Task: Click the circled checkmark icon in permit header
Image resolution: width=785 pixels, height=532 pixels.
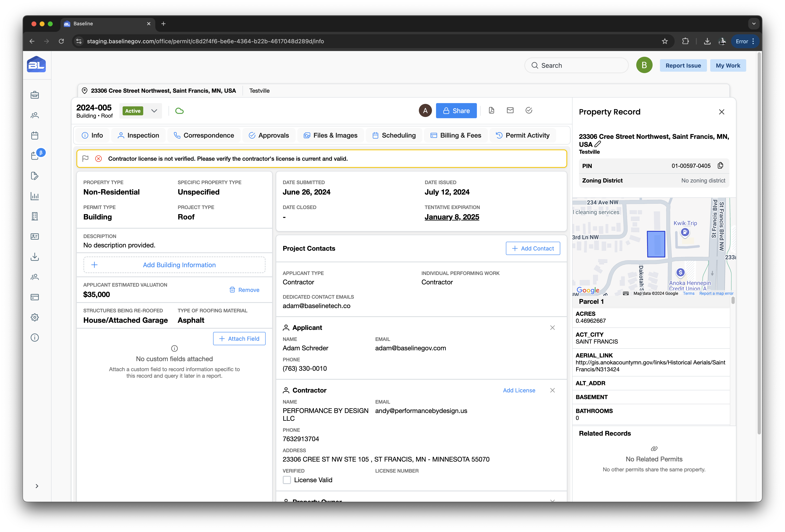Action: coord(529,110)
